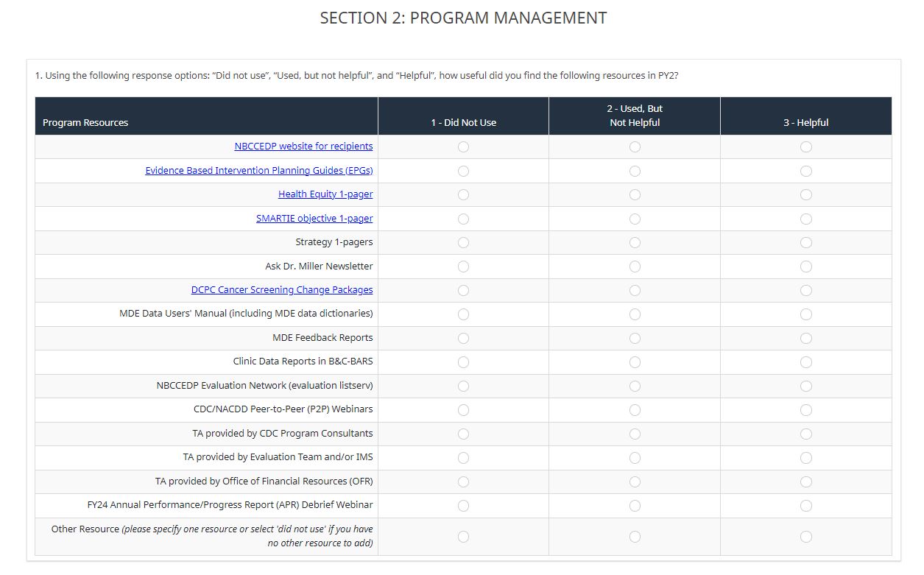Screen dimensions: 924x575
Task: Select 'Did Not Use' for NBCCEDP website
Action: click(x=463, y=147)
